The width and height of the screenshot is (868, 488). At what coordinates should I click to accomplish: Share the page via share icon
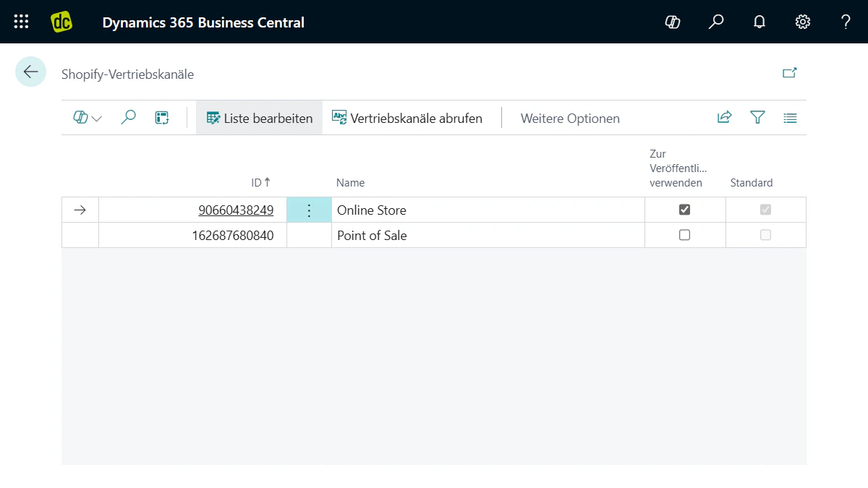coord(724,118)
